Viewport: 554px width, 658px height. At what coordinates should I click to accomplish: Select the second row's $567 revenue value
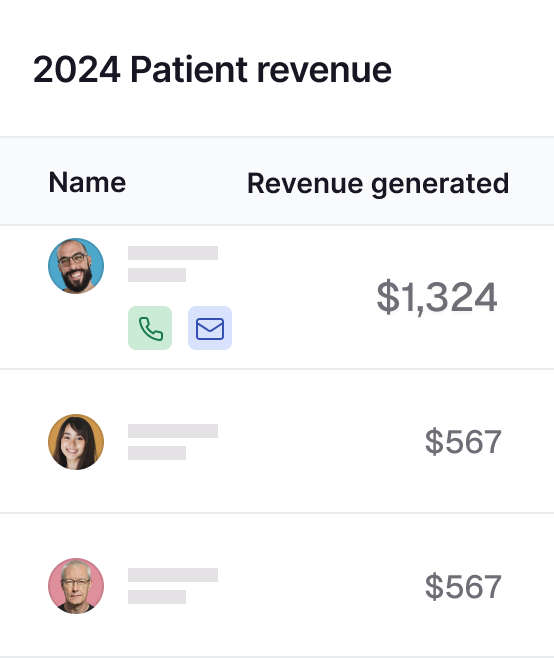pos(463,441)
